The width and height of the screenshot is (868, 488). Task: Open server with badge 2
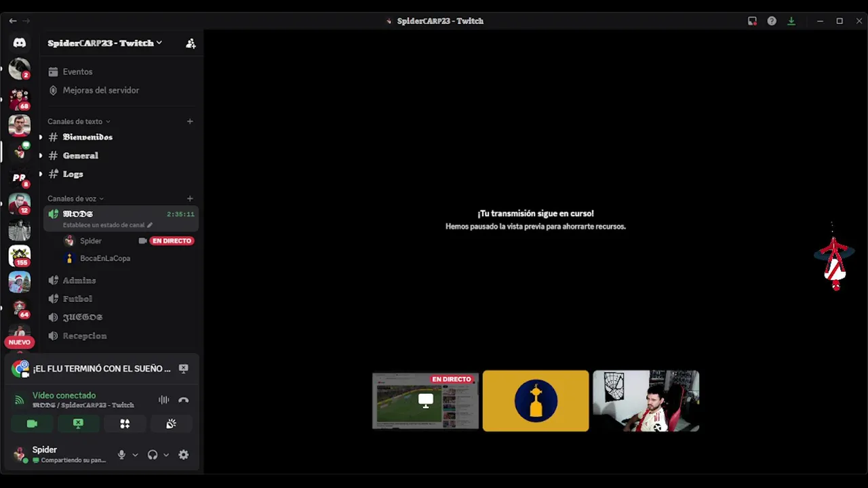(20, 68)
